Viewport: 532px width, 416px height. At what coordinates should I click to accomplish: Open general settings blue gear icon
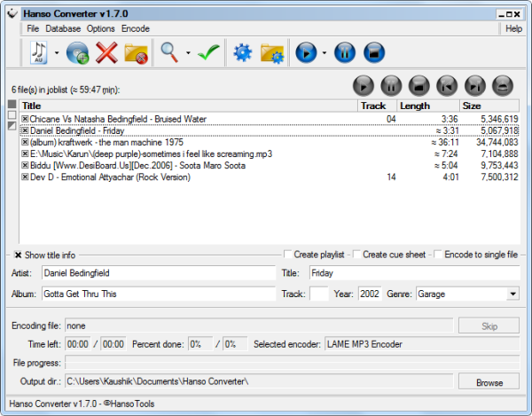coord(243,52)
